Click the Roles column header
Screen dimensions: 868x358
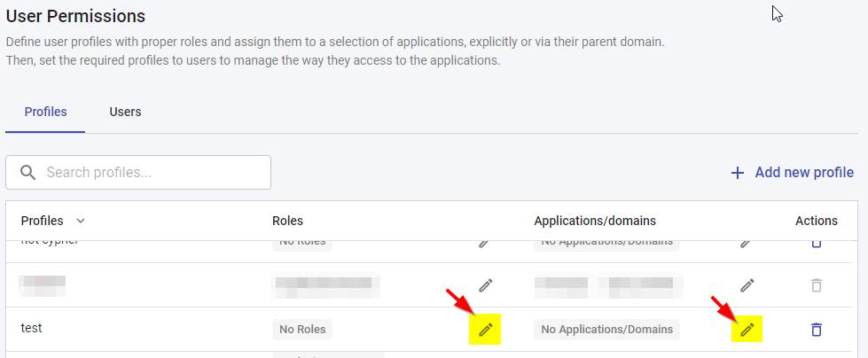click(287, 221)
